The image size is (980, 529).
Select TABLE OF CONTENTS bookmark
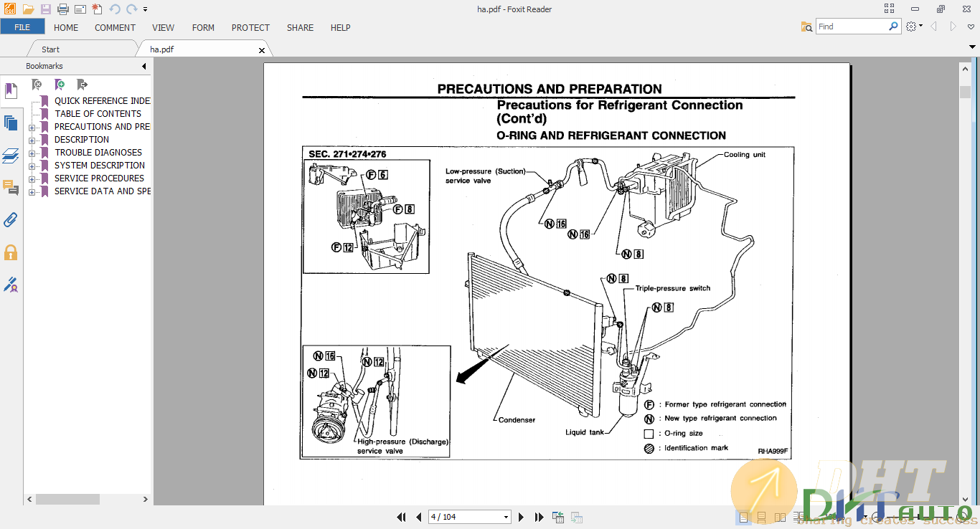pos(98,114)
